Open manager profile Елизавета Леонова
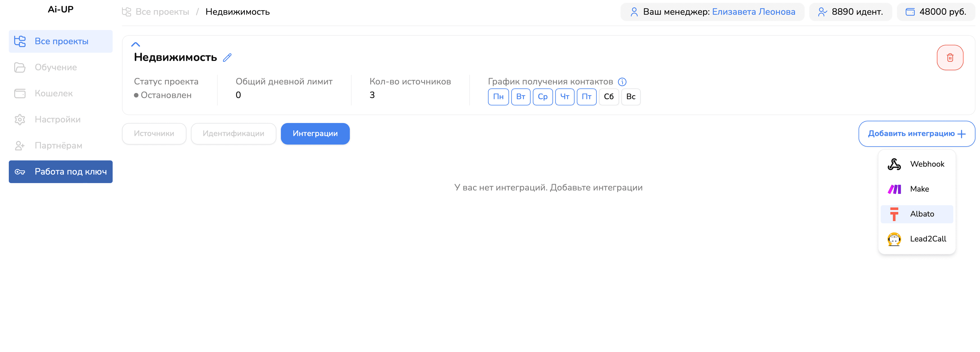 pyautogui.click(x=754, y=12)
